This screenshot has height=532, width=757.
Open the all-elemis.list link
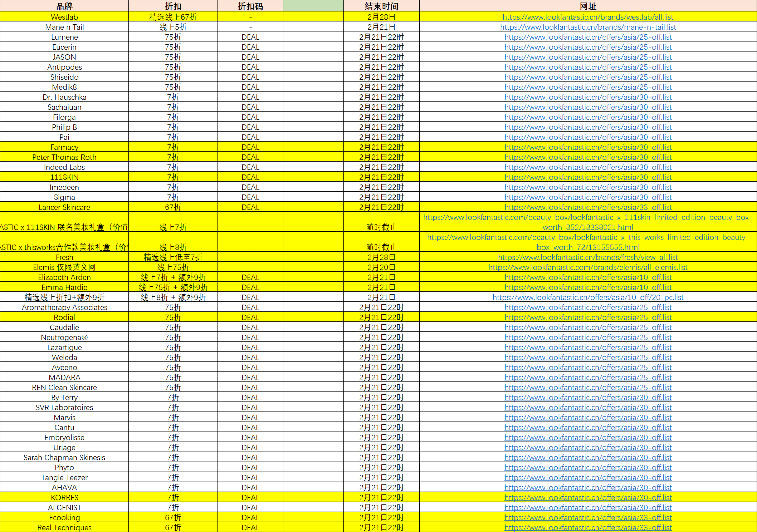point(588,267)
